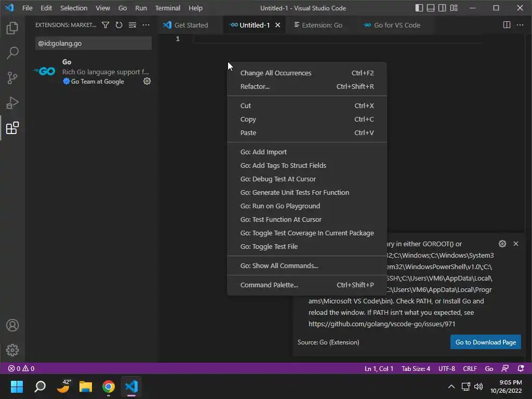Open Extensions views and more actions menu
532x399 pixels.
pos(146,25)
